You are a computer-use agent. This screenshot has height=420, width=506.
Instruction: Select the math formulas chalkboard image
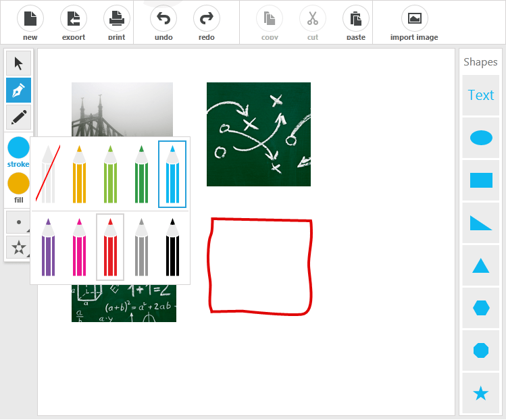pyautogui.click(x=124, y=303)
